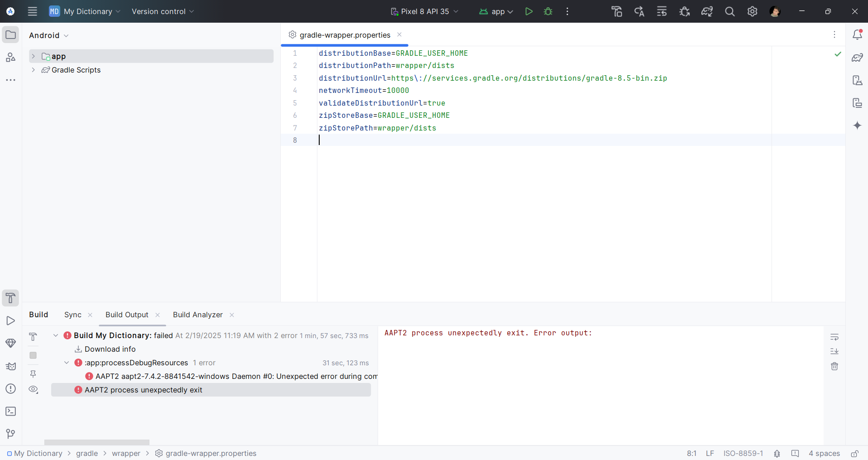The height and width of the screenshot is (460, 868).
Task: Open IDE settings gear icon
Action: [752, 11]
